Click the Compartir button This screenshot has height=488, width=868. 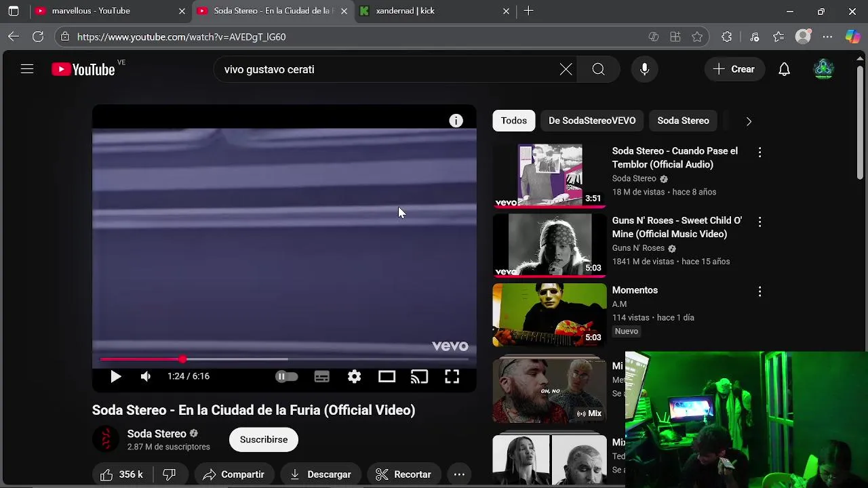(234, 474)
